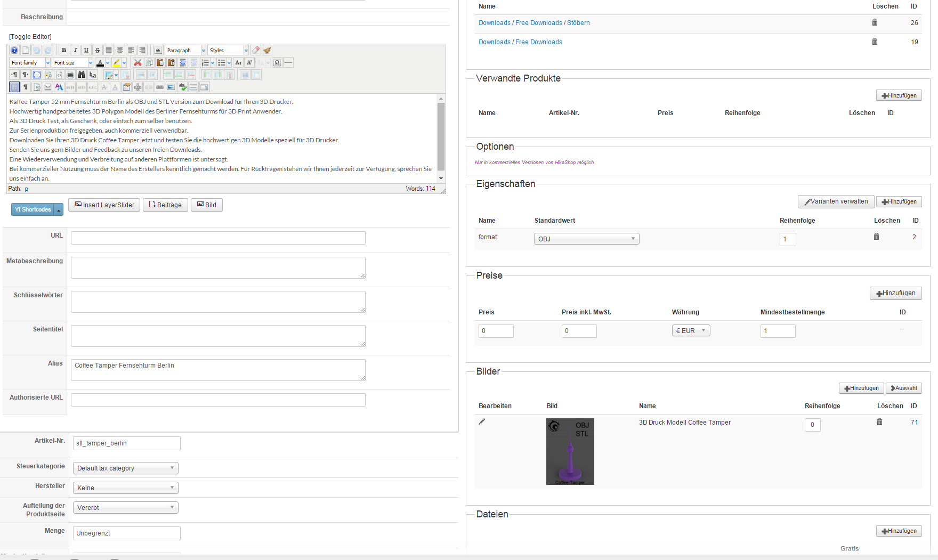Click the Blockquote icon
Image resolution: width=938 pixels, height=560 pixels.
pyautogui.click(x=158, y=50)
